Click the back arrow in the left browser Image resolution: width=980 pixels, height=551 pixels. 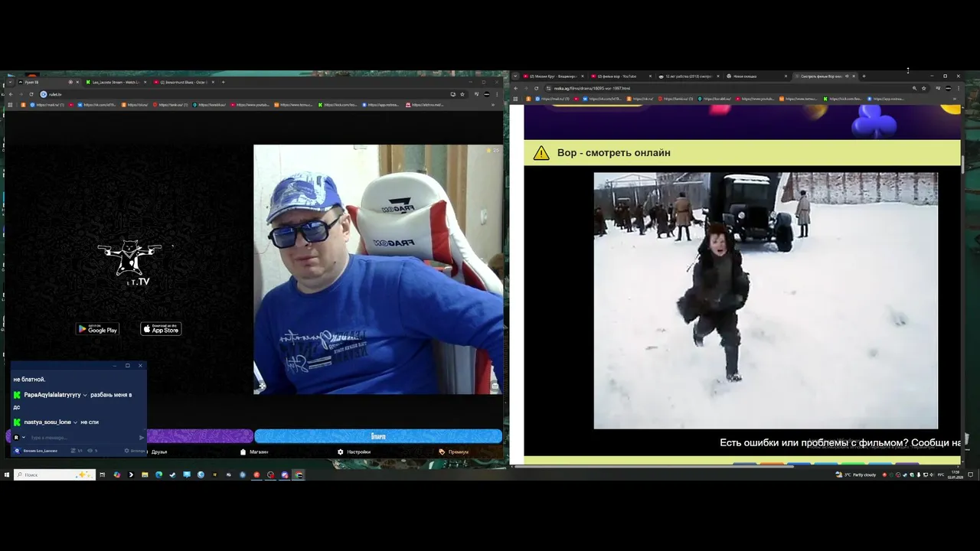pyautogui.click(x=10, y=94)
